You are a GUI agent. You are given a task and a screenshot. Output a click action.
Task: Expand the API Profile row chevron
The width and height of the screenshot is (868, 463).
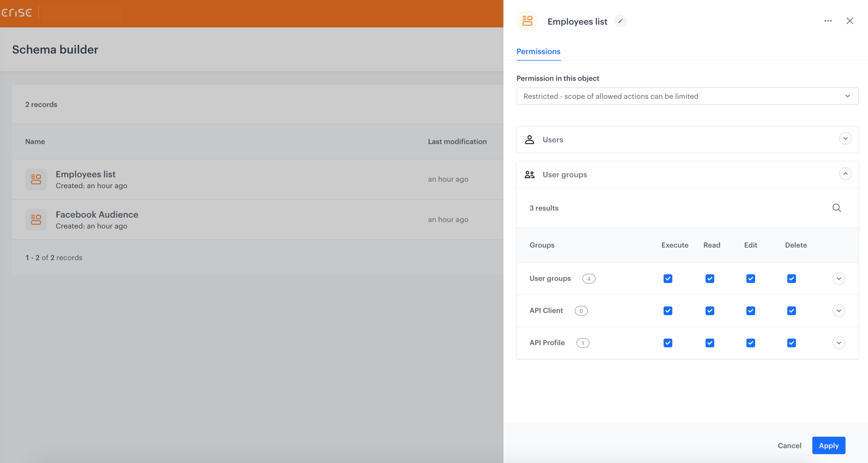click(839, 343)
